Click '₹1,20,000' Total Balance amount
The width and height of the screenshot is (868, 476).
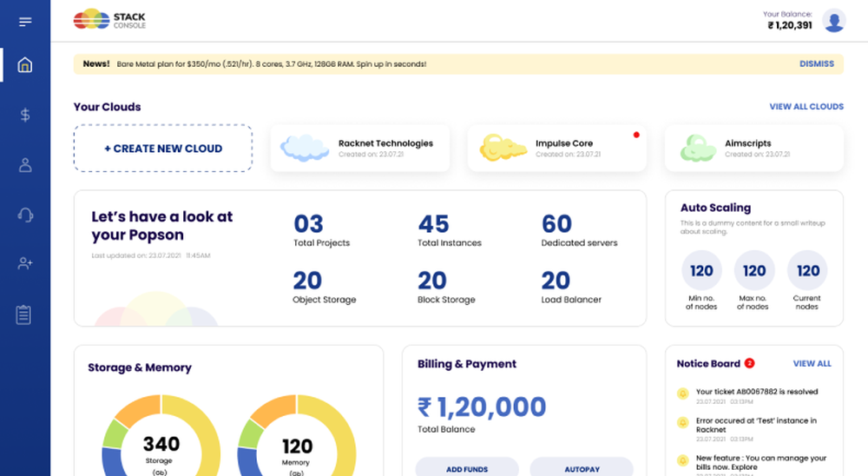(x=482, y=407)
